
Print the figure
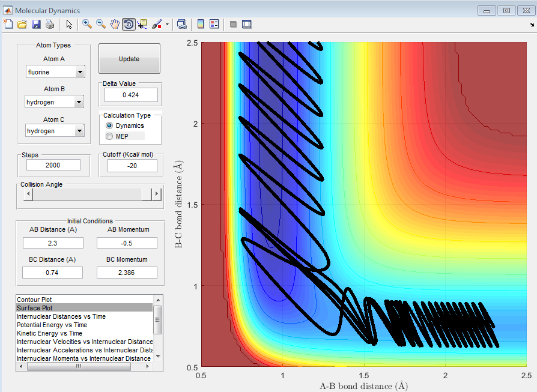coord(50,24)
